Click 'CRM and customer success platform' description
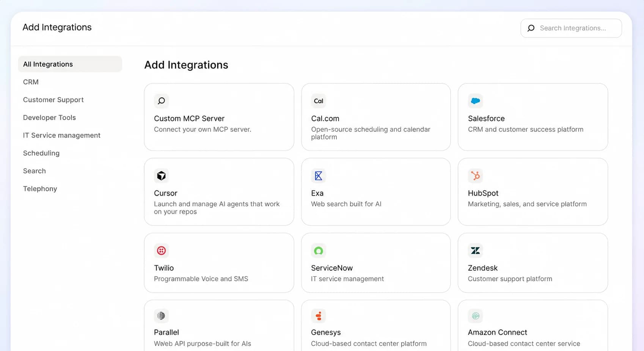The width and height of the screenshot is (644, 351). [x=526, y=129]
